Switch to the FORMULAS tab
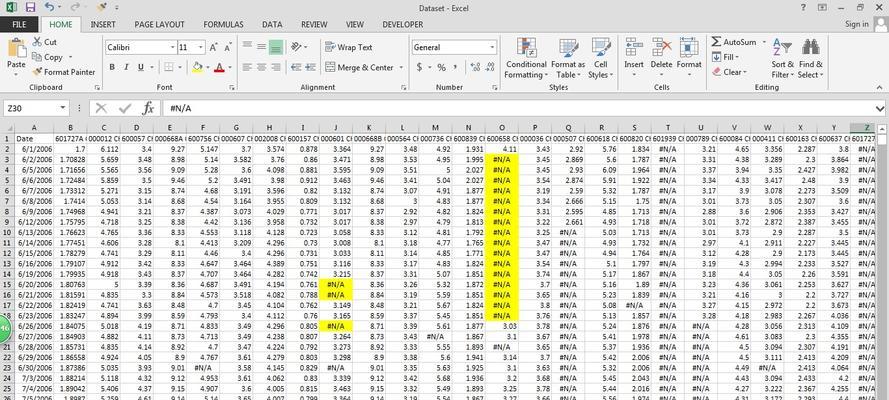Viewport: 889px width, 400px height. click(223, 24)
